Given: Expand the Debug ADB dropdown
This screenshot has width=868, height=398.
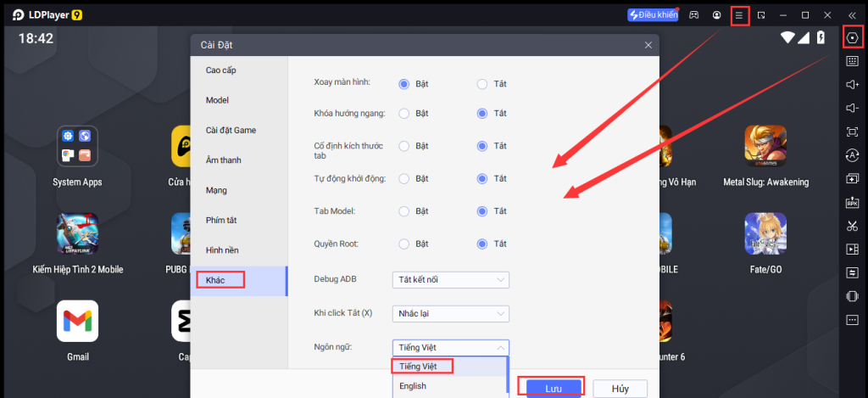Looking at the screenshot, I should click(x=450, y=280).
